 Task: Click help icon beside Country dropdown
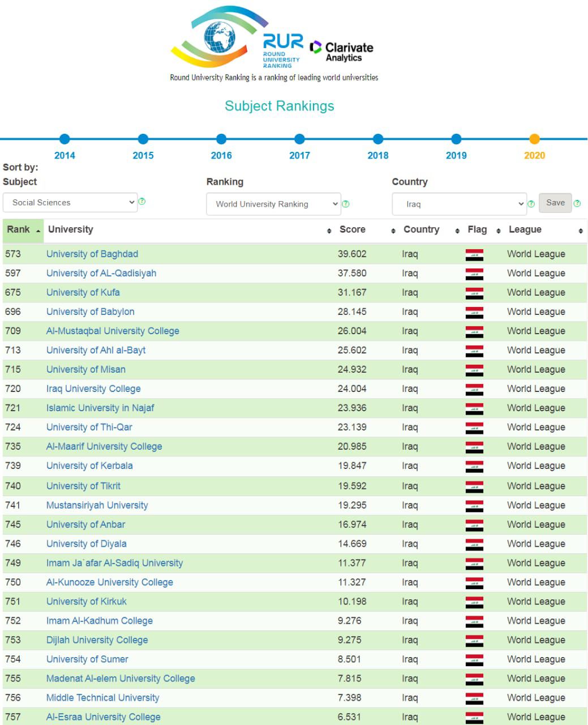point(531,204)
